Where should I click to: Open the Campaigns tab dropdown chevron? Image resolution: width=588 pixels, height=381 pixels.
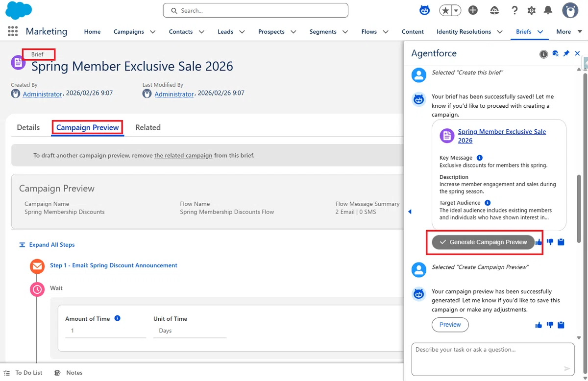153,32
